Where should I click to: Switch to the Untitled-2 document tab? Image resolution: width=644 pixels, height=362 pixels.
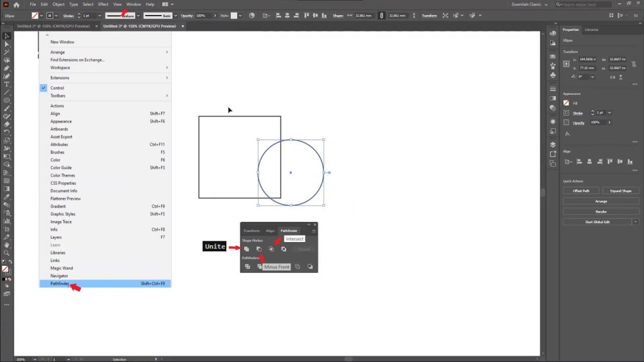[53, 26]
